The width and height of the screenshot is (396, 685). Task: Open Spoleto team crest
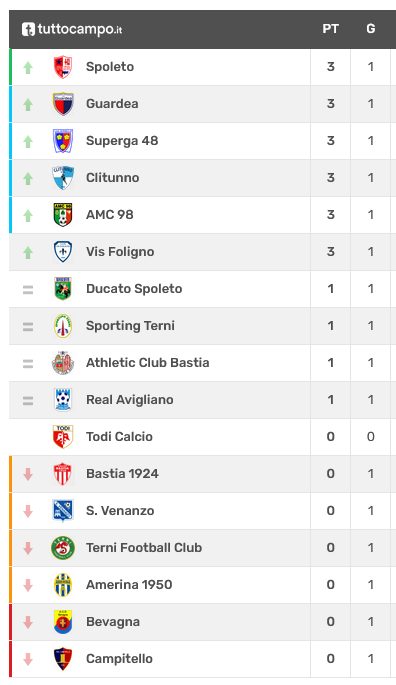(x=63, y=67)
